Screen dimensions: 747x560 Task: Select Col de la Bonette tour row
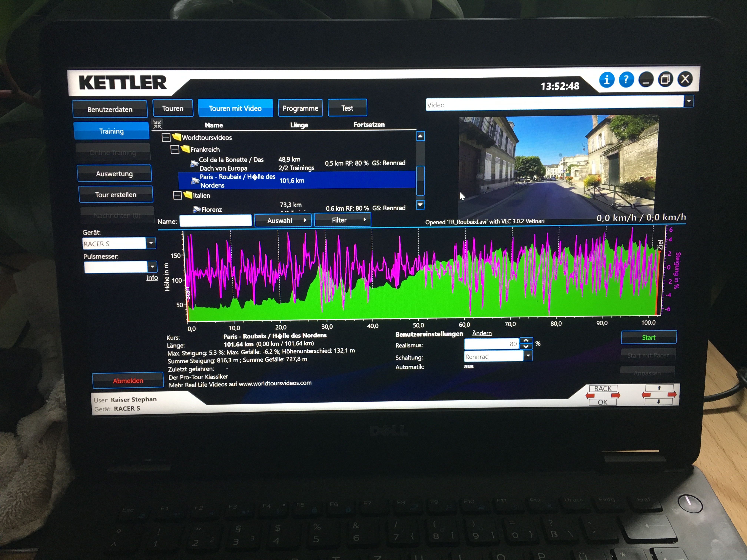(x=297, y=164)
